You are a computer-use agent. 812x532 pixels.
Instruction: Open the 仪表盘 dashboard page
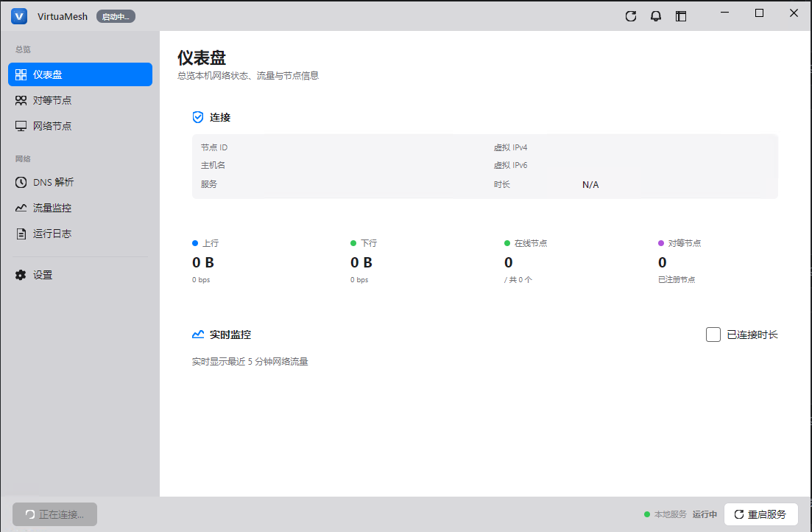[x=80, y=74]
